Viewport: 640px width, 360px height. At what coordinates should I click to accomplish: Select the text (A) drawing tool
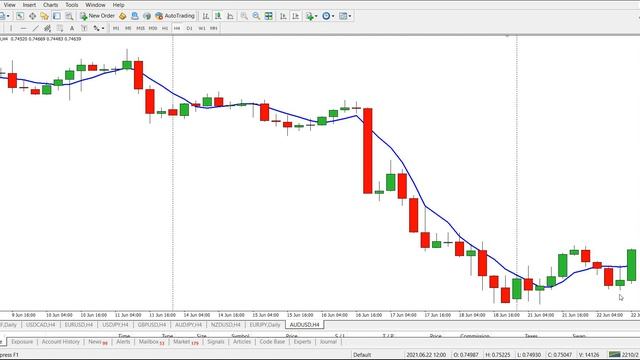[x=72, y=28]
